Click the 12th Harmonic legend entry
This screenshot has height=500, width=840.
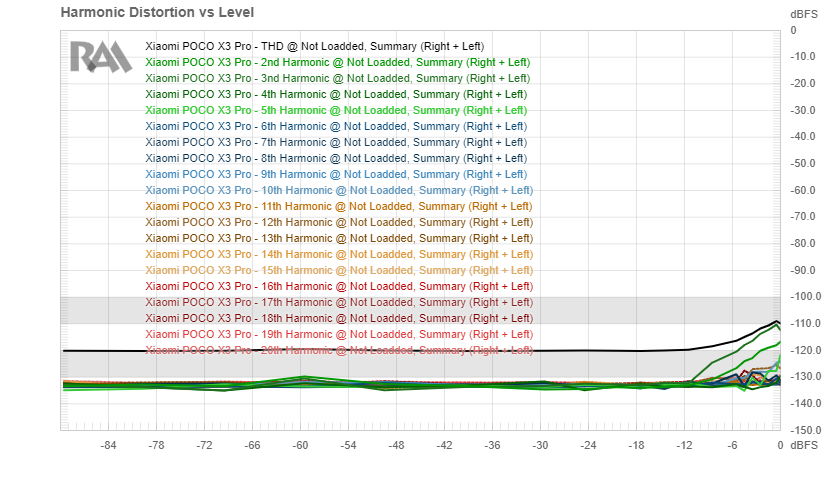pos(339,222)
